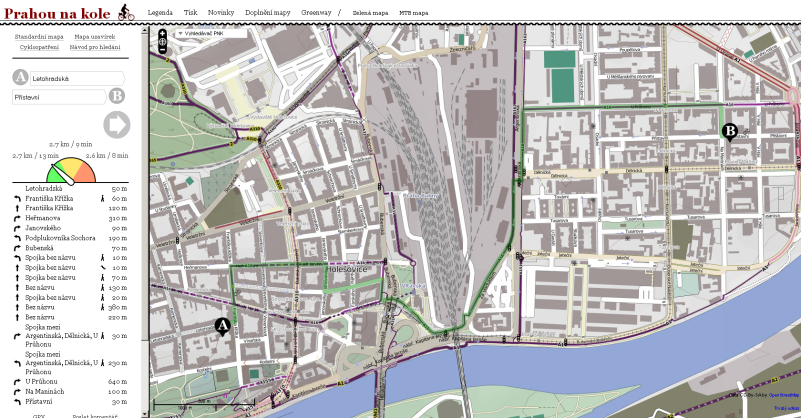Focus the destination field containing Přístavní
The height and width of the screenshot is (418, 801).
pyautogui.click(x=59, y=97)
